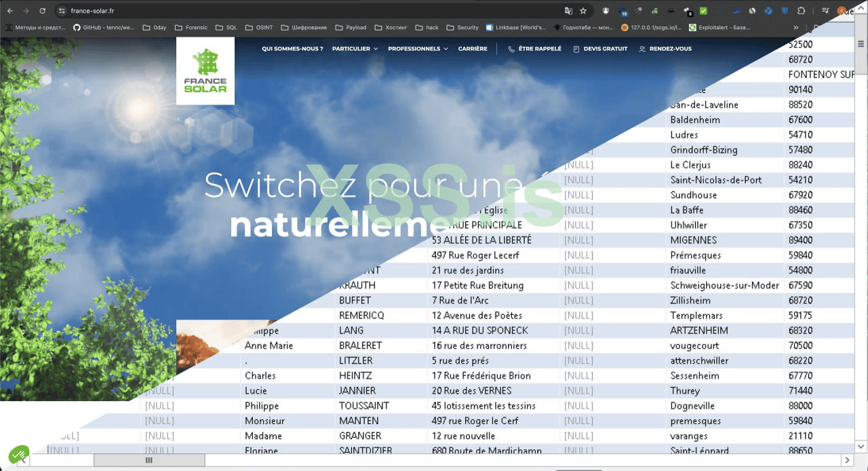
Task: Select the Templemars city cell
Action: coord(725,316)
